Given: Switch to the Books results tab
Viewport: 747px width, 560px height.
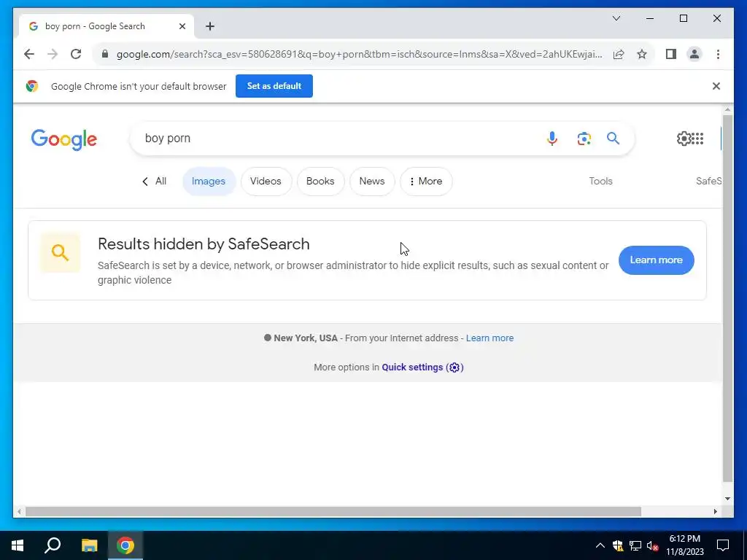Looking at the screenshot, I should pyautogui.click(x=320, y=182).
